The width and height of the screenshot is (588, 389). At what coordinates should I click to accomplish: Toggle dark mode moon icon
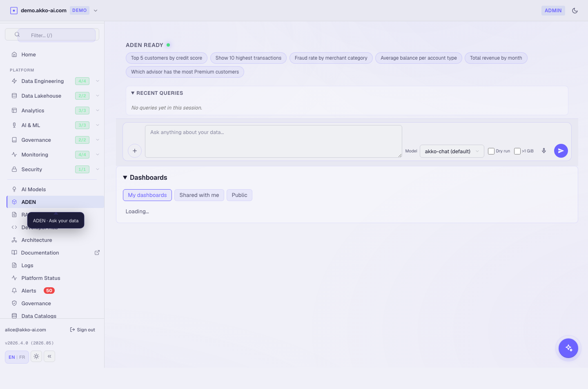click(575, 11)
